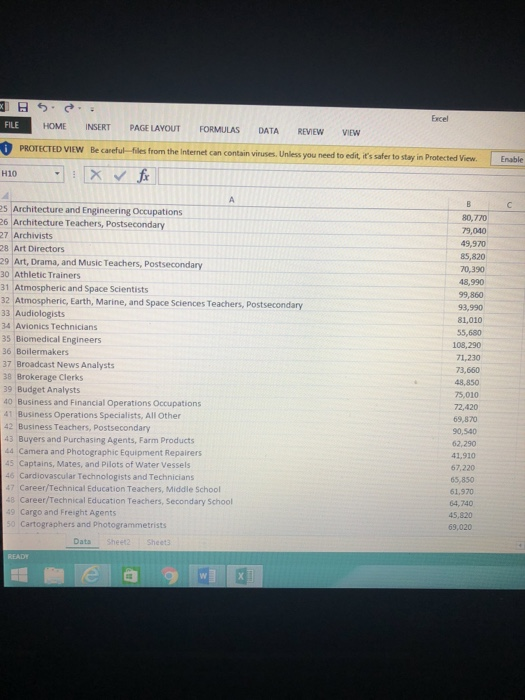Click the Excel icon on the taskbar
This screenshot has width=525, height=700.
point(244,576)
